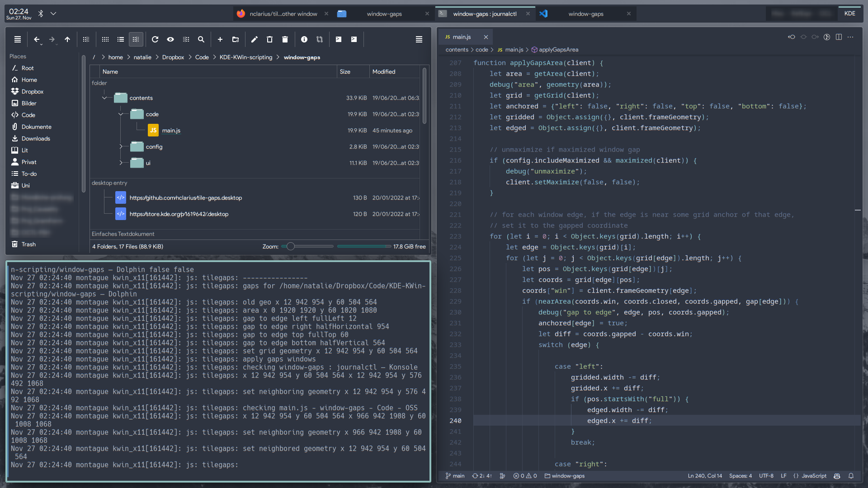Click the new folder icon
This screenshot has height=488, width=868.
click(236, 40)
